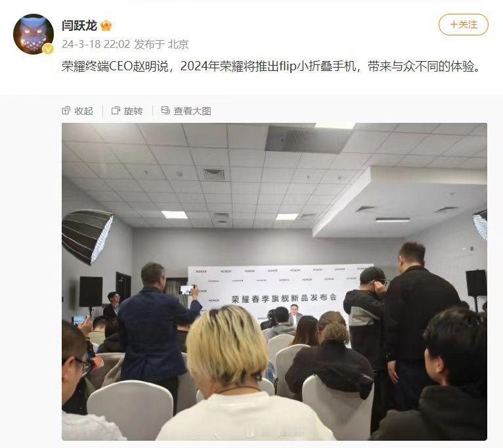Screen dimensions: 503x448
Task: Click the 旋转 rotate icon
Action: click(x=116, y=110)
